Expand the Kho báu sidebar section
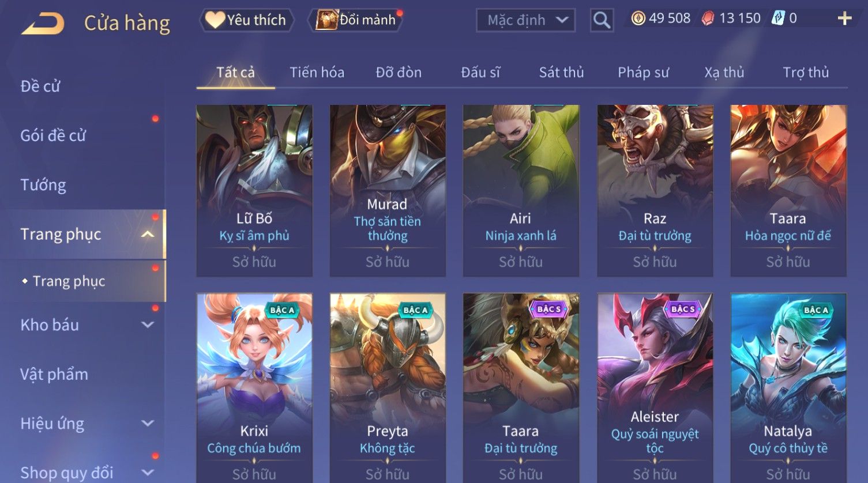 [x=148, y=324]
